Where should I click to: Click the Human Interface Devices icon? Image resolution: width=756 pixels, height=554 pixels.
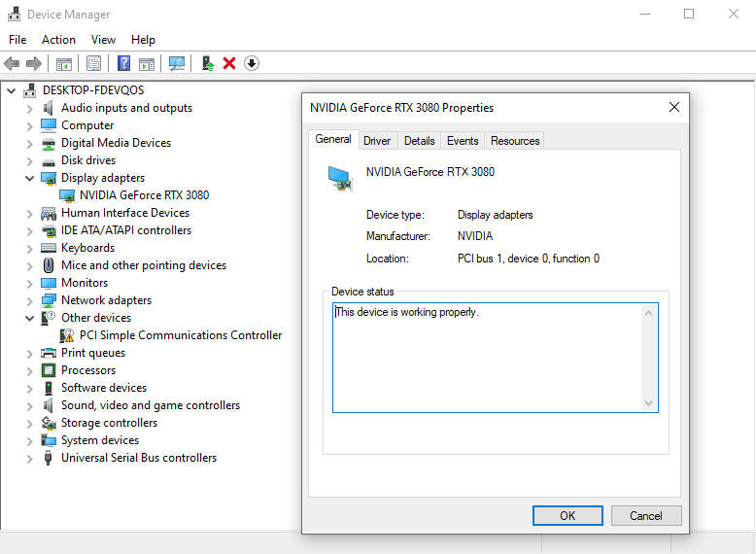tap(49, 213)
